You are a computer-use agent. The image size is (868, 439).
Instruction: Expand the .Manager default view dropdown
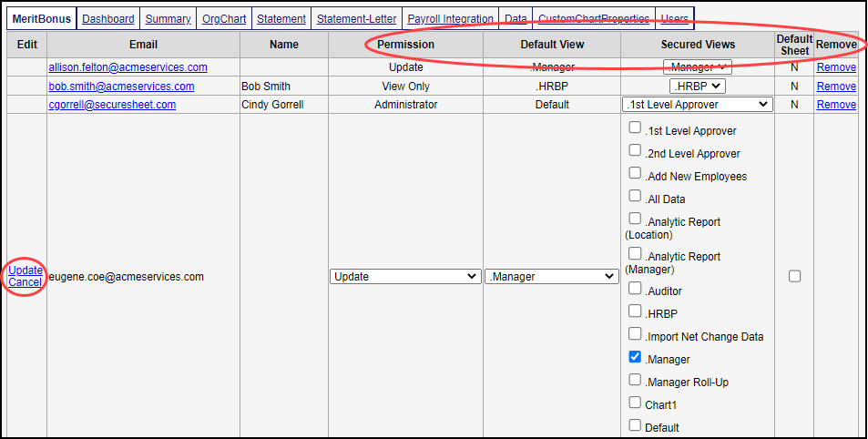pyautogui.click(x=551, y=276)
